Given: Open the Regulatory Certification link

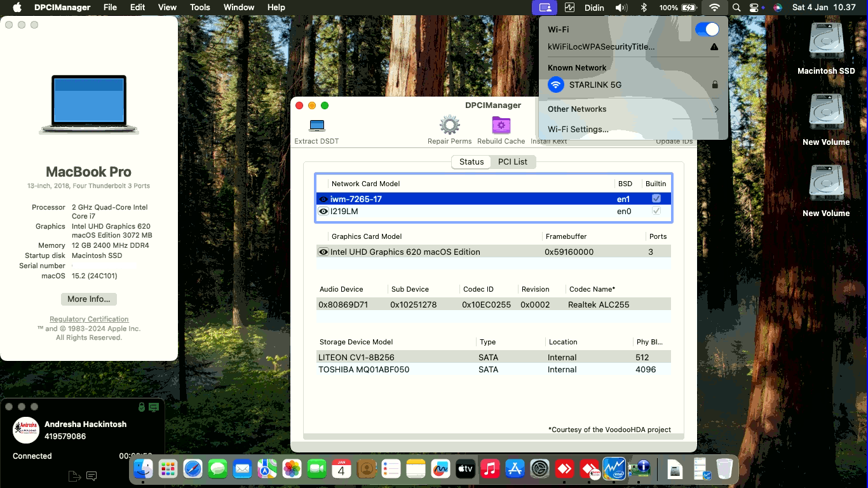Looking at the screenshot, I should (x=88, y=319).
